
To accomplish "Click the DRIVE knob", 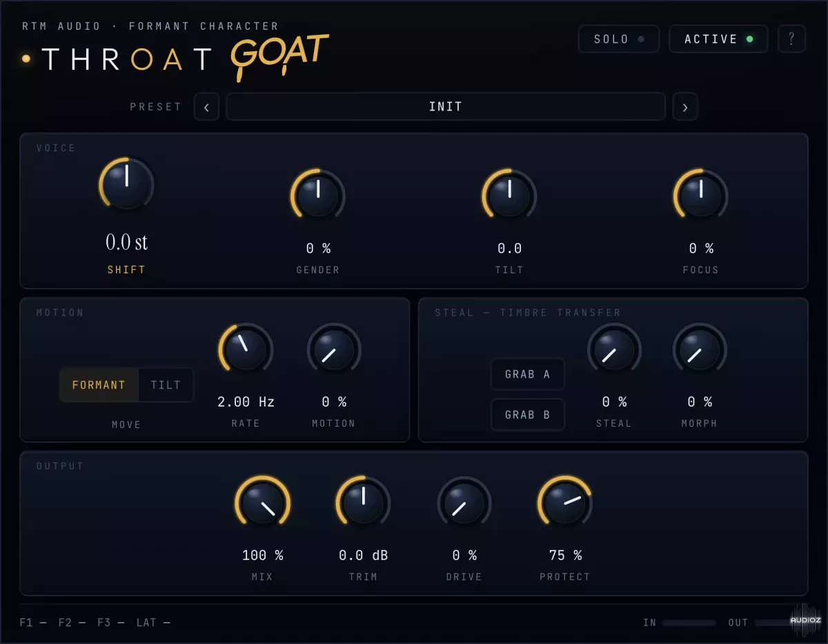I will coord(464,502).
